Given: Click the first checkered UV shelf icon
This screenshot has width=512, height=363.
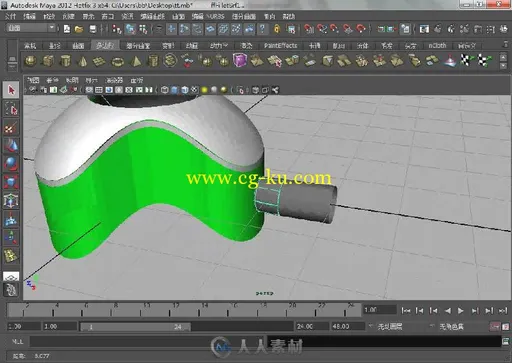Looking at the screenshot, I should [467, 60].
